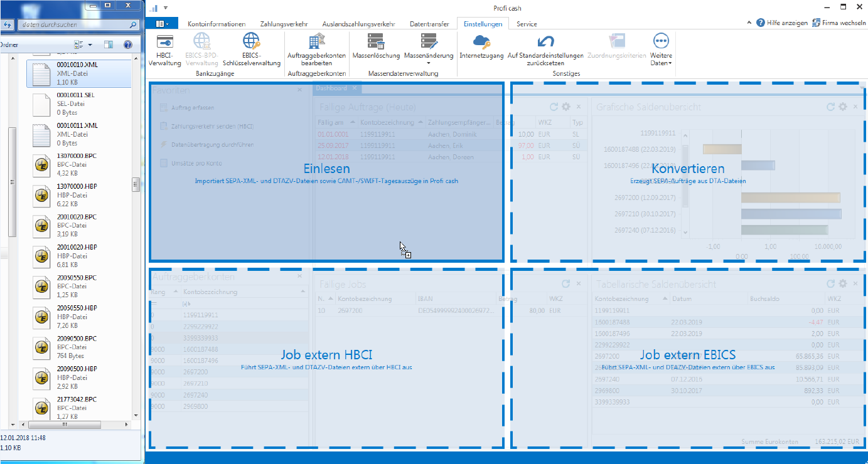Select file 00010010.XML in Explorer
868x464 pixels.
coord(78,73)
